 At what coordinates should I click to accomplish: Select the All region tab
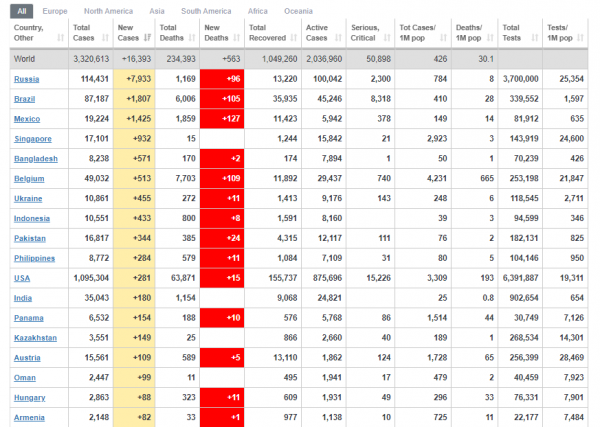[x=22, y=11]
